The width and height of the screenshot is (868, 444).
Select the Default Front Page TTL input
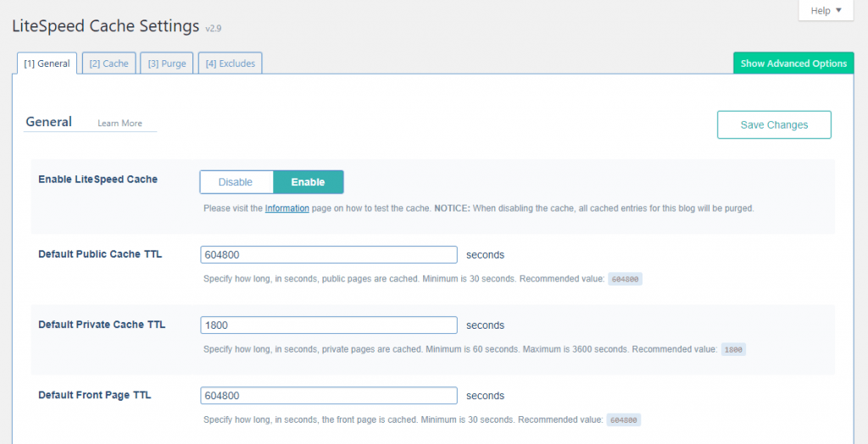329,396
